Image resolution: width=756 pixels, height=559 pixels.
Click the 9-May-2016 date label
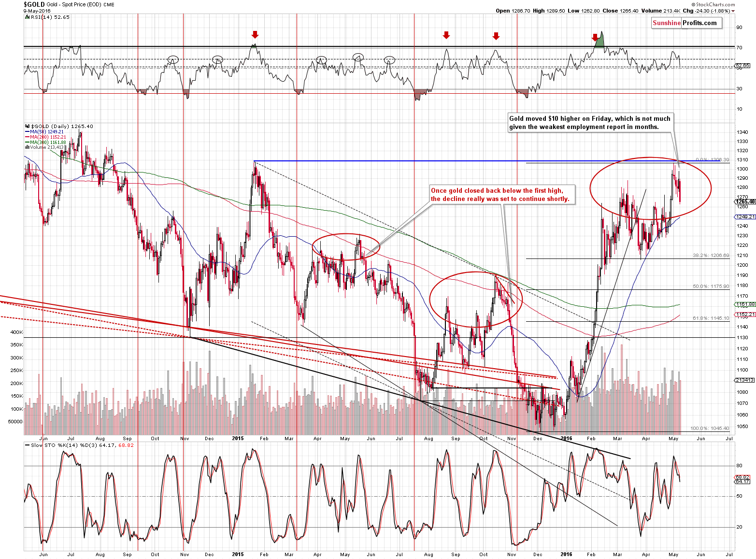(x=37, y=11)
